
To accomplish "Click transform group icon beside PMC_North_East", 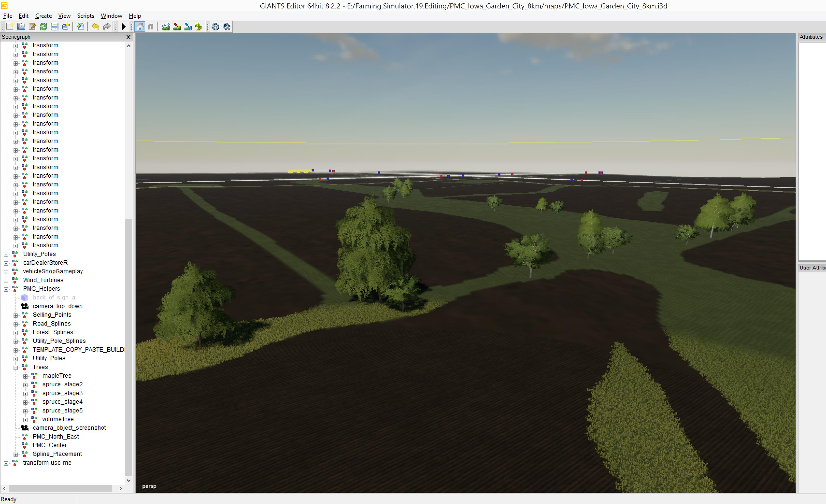I will pyautogui.click(x=25, y=437).
